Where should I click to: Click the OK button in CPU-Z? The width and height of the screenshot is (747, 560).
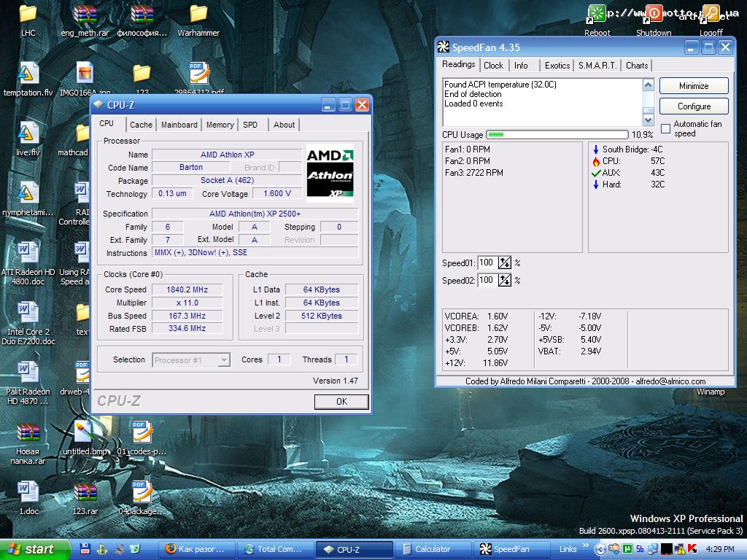pos(341,402)
